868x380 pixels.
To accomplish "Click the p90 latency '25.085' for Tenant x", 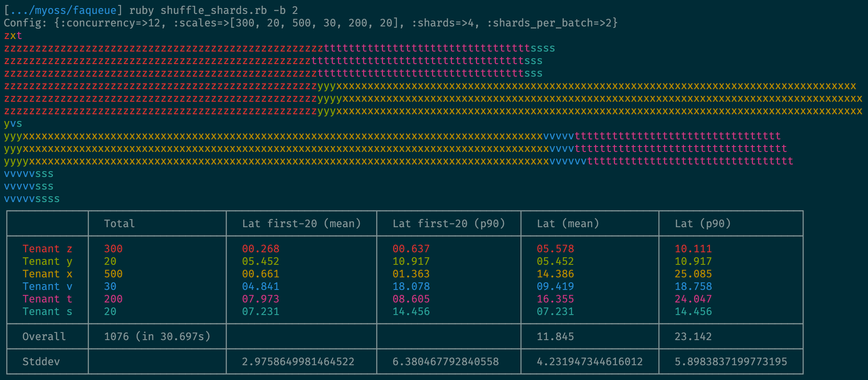I will click(x=693, y=274).
